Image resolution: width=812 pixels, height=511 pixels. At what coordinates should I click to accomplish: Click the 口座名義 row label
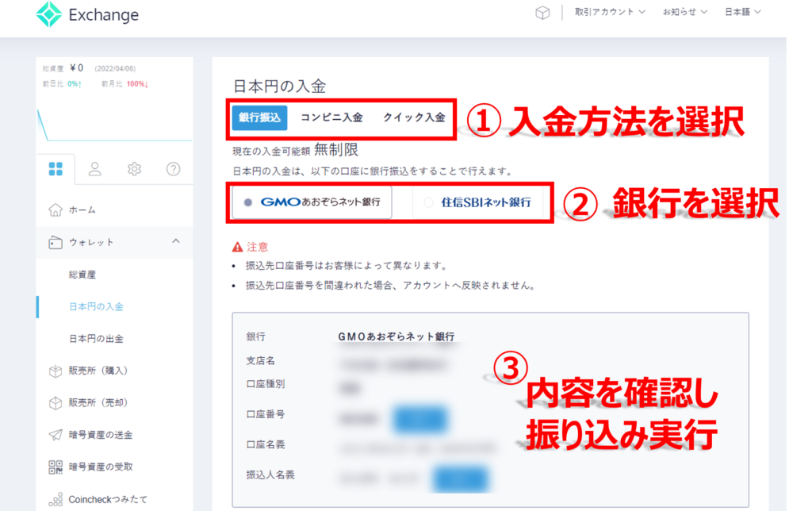pos(266,444)
